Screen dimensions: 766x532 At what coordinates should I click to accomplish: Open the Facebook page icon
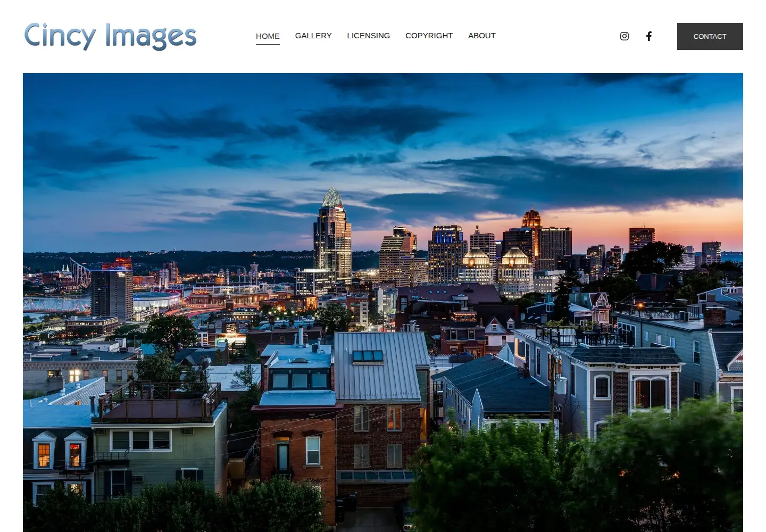pos(649,36)
